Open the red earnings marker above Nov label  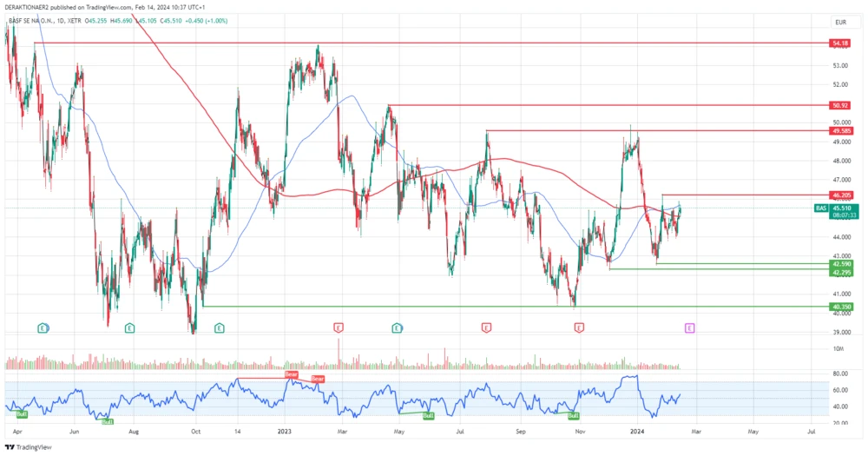[x=578, y=328]
